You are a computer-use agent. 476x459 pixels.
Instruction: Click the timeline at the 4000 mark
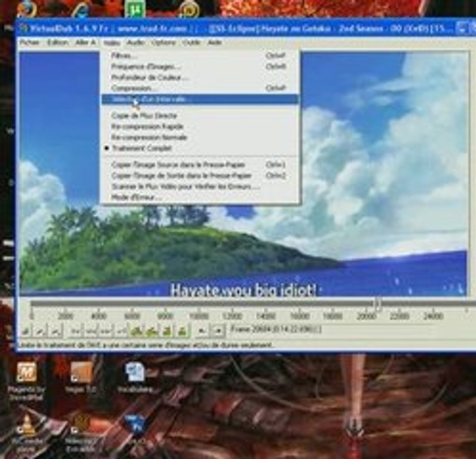coord(99,316)
